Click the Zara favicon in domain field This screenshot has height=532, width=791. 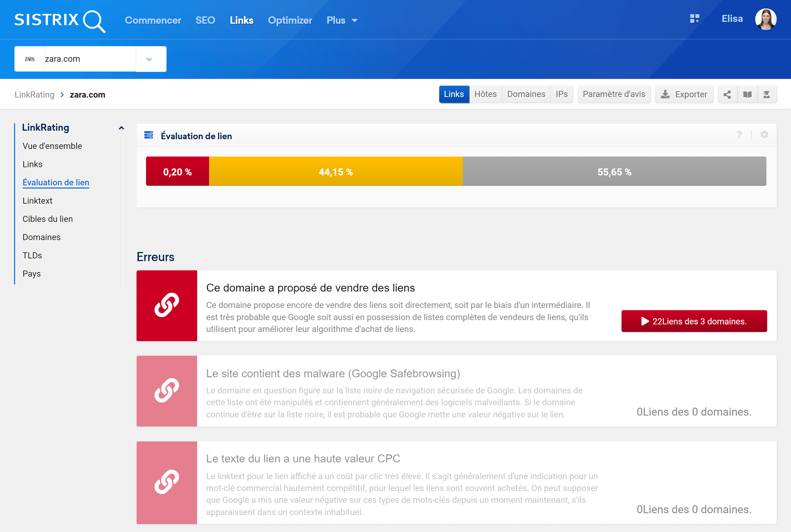pos(30,59)
